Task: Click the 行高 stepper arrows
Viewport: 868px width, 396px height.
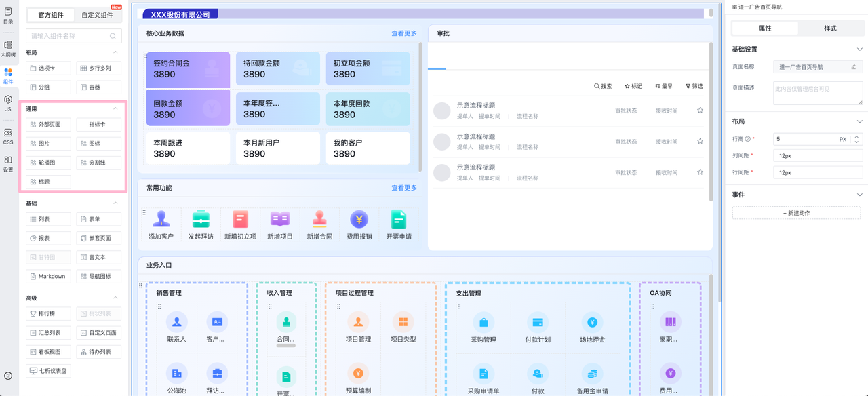Action: pyautogui.click(x=857, y=139)
